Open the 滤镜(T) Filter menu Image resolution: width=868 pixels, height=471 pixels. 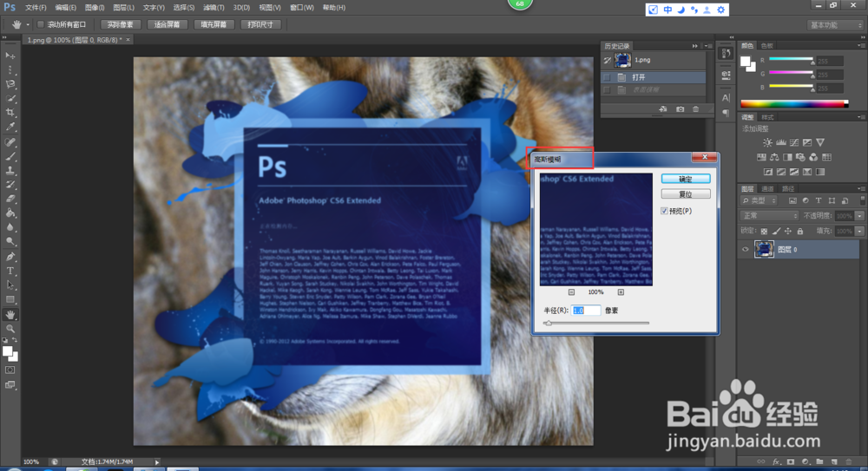point(214,8)
